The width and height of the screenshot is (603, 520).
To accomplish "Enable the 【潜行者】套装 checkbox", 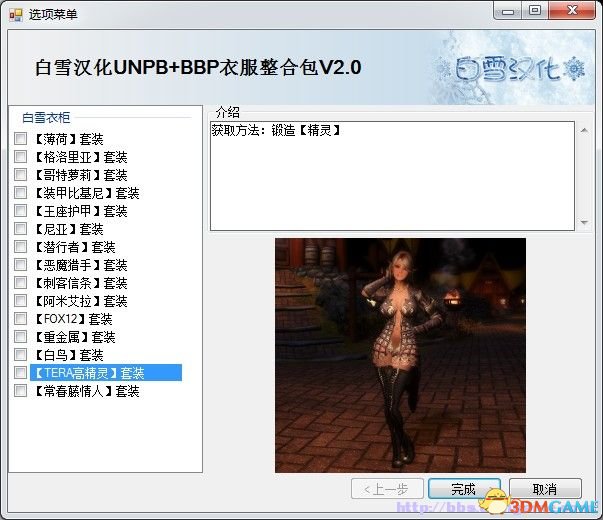I will (20, 247).
